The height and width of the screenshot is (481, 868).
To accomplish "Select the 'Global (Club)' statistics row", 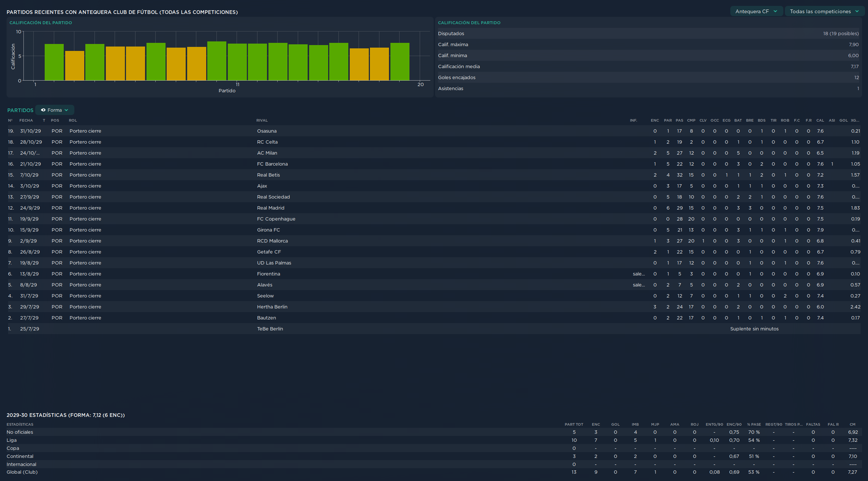I will tap(434, 472).
